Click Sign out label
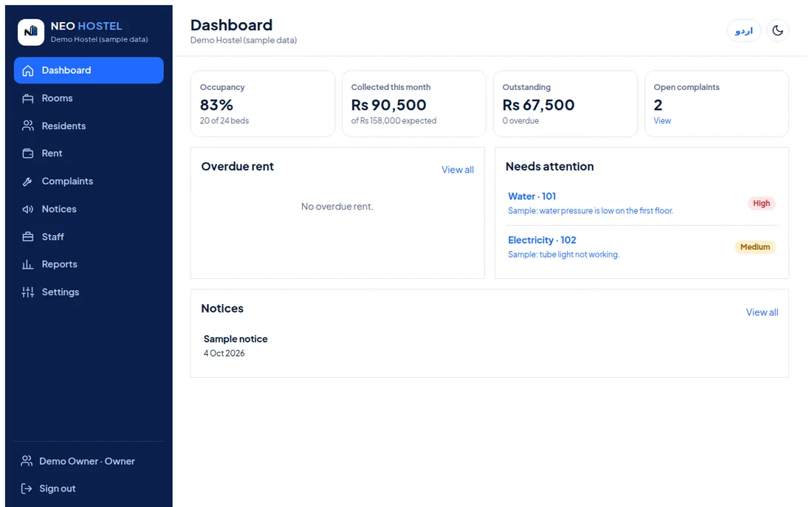This screenshot has width=812, height=507. (x=58, y=489)
